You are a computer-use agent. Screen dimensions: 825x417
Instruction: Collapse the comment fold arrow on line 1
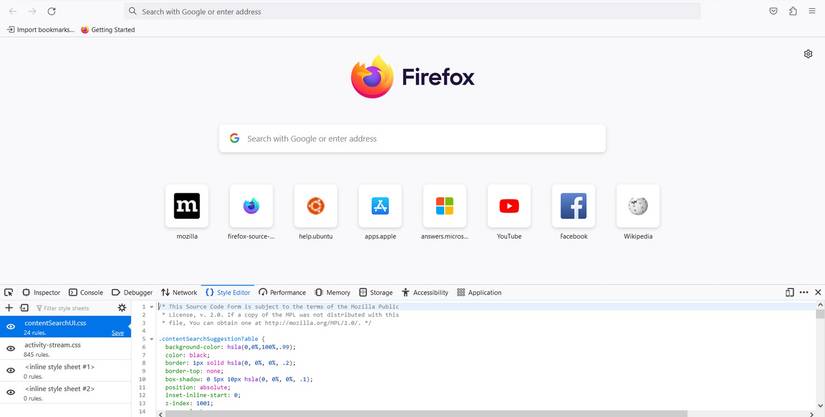[152, 307]
